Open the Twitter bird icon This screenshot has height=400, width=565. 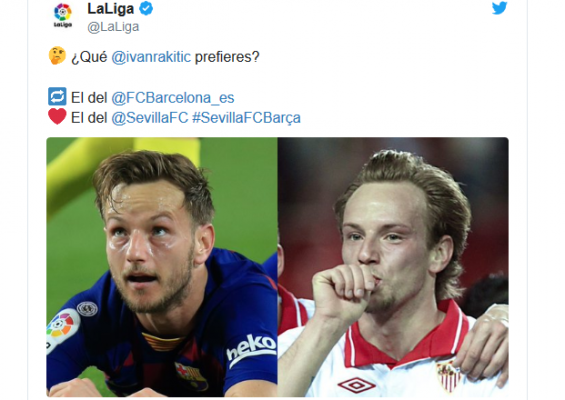coord(500,8)
